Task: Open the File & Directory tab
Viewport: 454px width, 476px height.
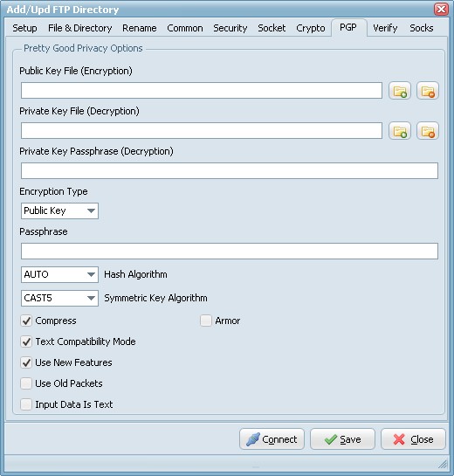Action: [x=79, y=28]
